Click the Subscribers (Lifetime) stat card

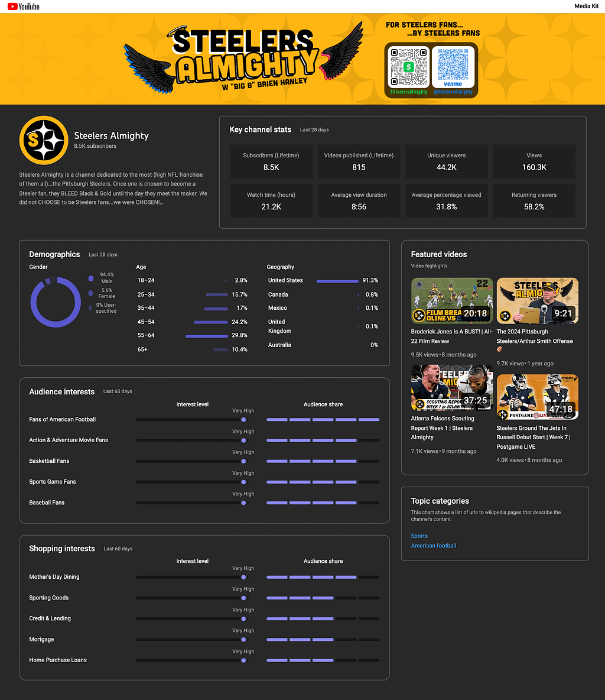click(x=271, y=161)
